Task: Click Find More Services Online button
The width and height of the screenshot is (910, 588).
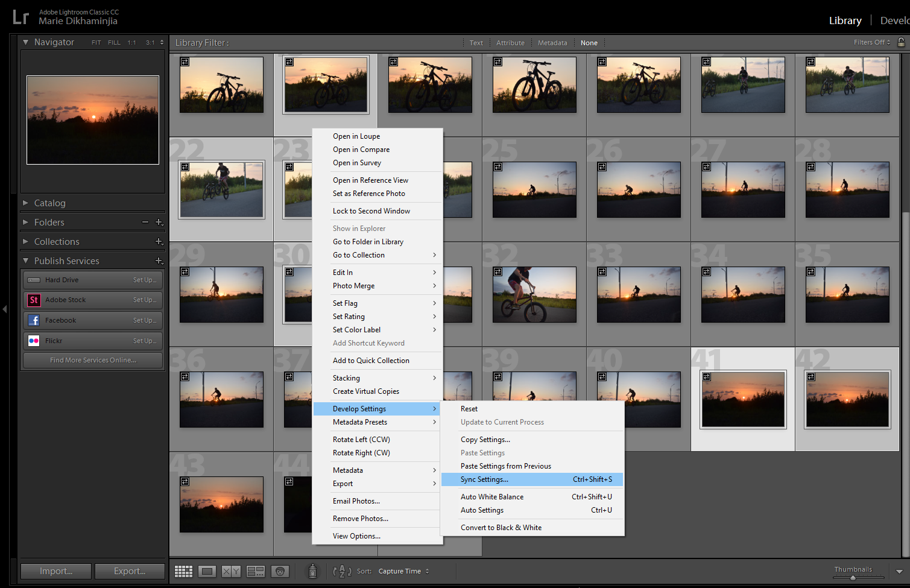Action: pos(93,360)
